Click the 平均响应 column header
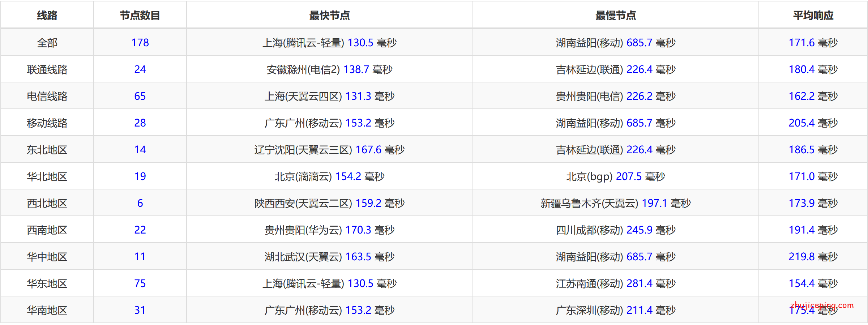The width and height of the screenshot is (868, 325). pos(813,15)
